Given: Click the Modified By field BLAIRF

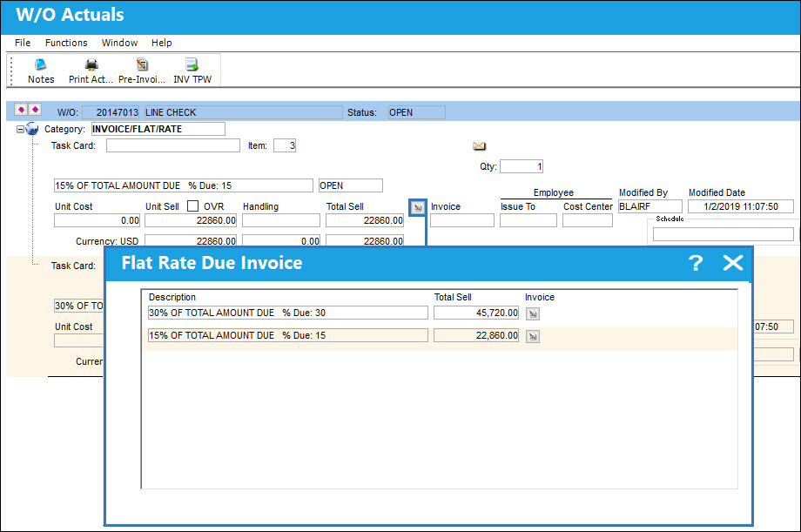Looking at the screenshot, I should tap(650, 206).
